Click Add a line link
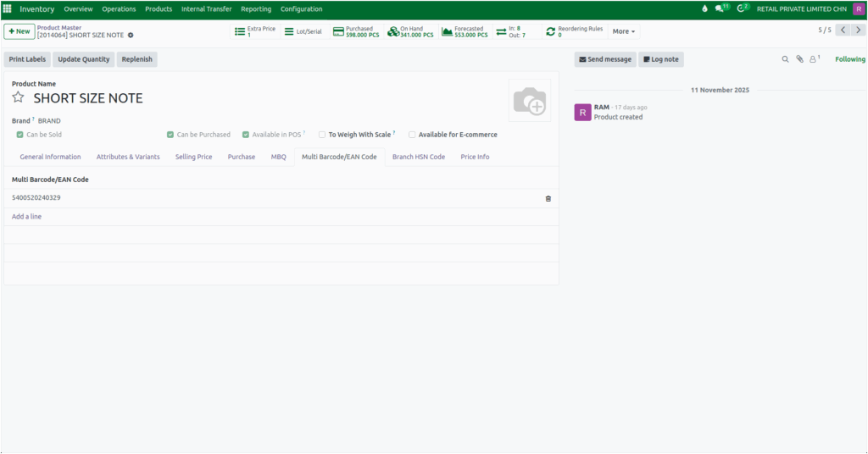 click(26, 217)
